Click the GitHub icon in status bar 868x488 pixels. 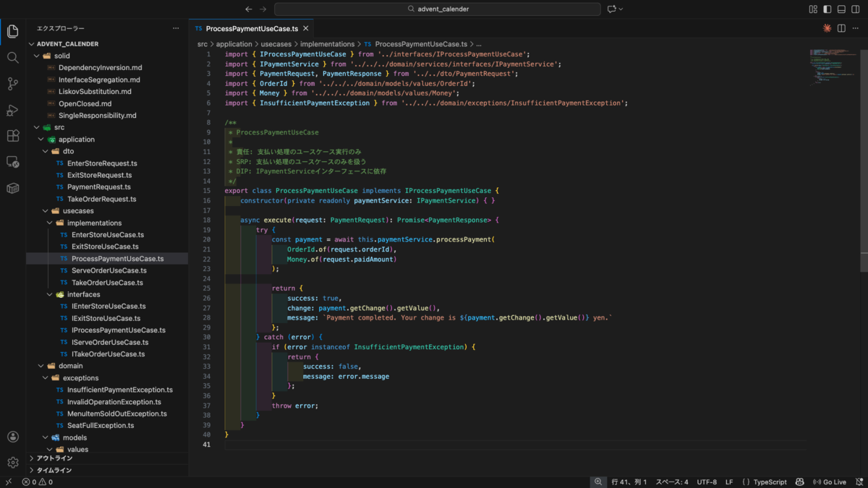(x=799, y=481)
